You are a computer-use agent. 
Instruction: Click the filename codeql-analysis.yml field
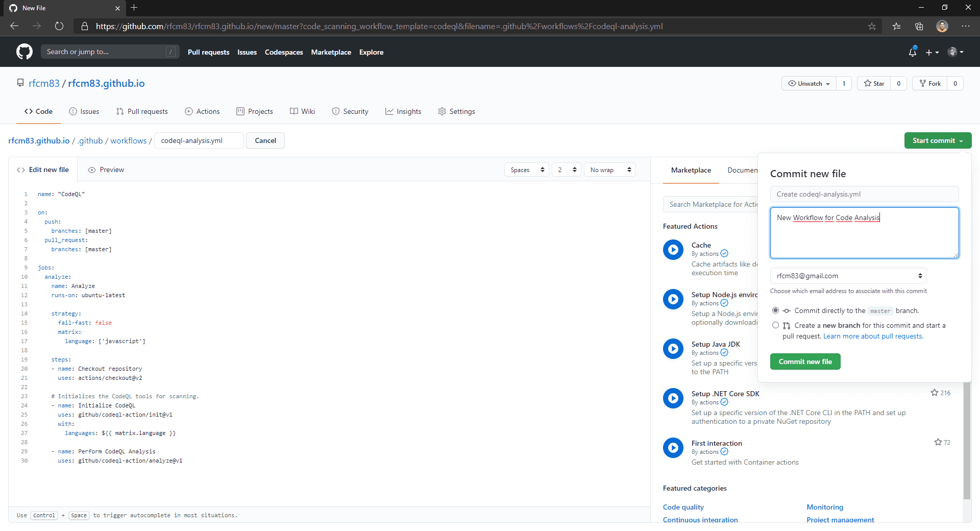199,140
